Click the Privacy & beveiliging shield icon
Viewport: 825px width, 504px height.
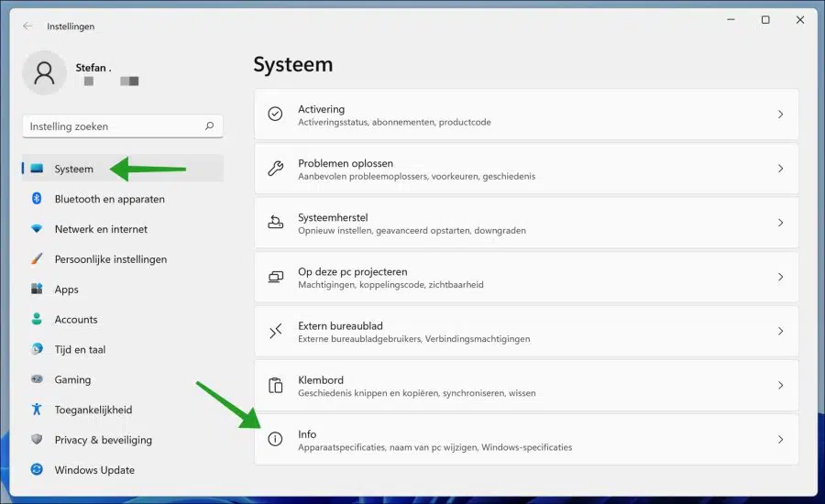coord(37,439)
